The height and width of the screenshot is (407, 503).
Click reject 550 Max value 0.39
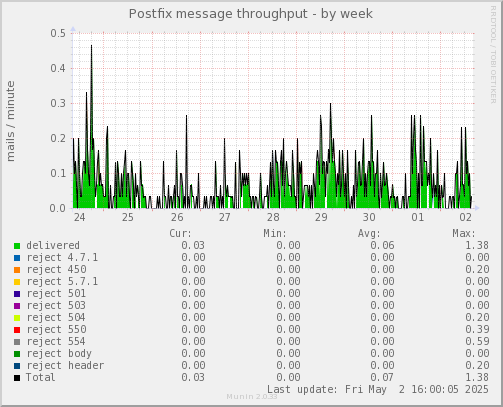point(477,329)
